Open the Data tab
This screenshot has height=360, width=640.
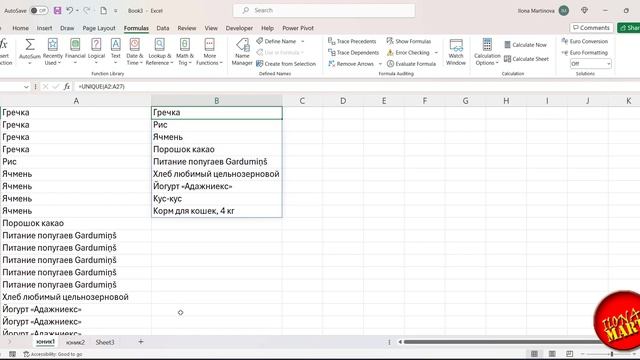click(163, 28)
